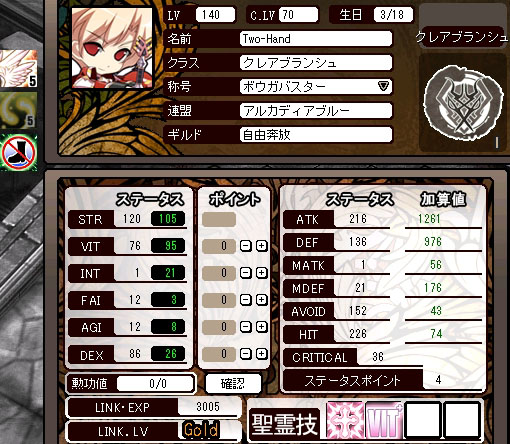Open the 称号 title dropdown arrow
Viewport: 510px width, 444px height.
pyautogui.click(x=383, y=86)
